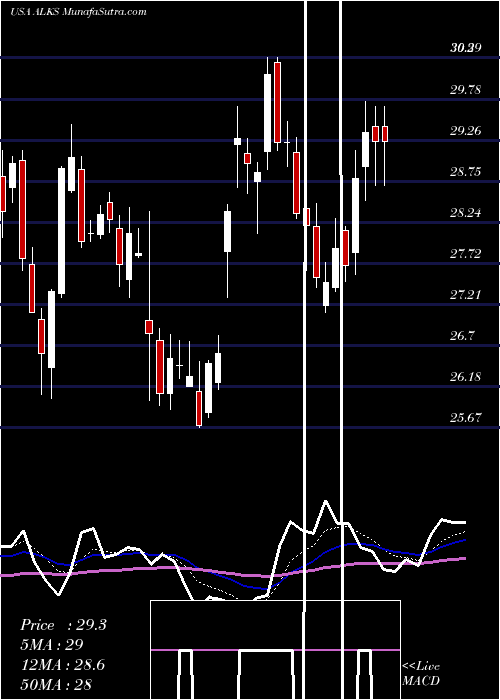Click the 12MA : 28.6 readout
Screen dimensions: 500x700
coord(62,664)
